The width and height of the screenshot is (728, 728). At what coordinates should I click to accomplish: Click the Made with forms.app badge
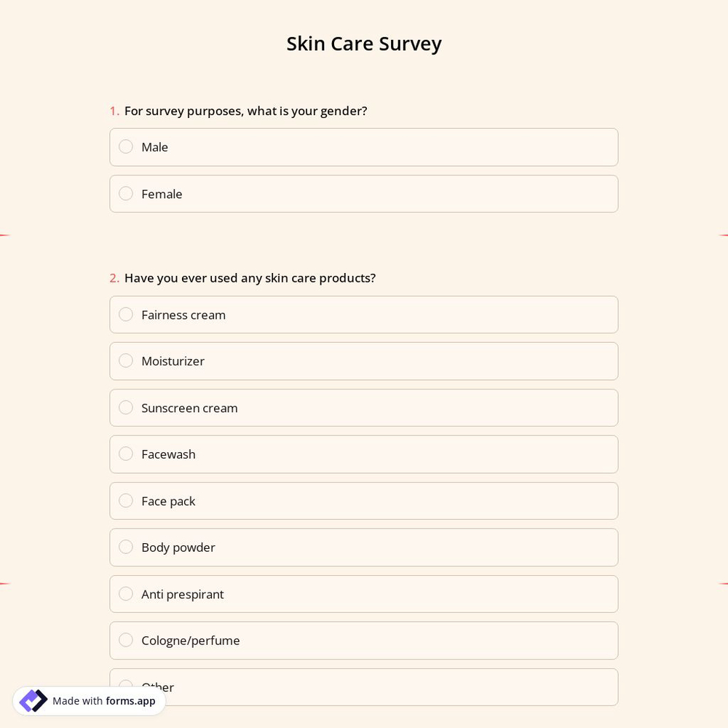click(x=89, y=700)
